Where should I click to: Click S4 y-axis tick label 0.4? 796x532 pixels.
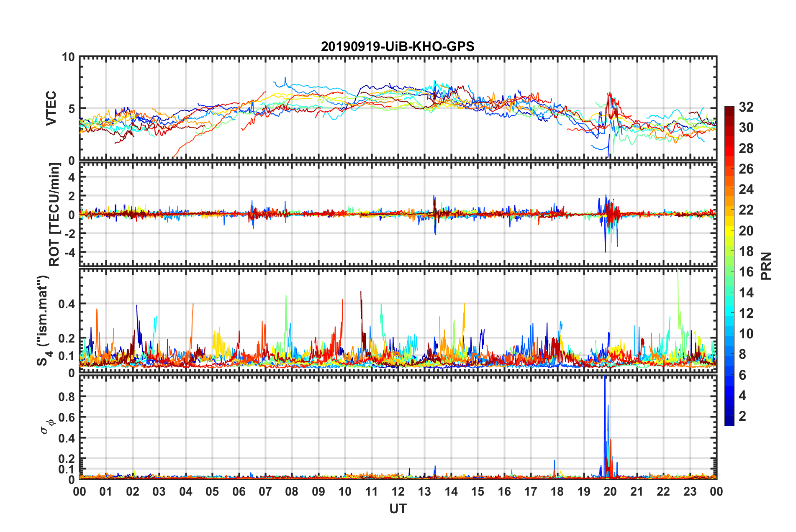(67, 304)
